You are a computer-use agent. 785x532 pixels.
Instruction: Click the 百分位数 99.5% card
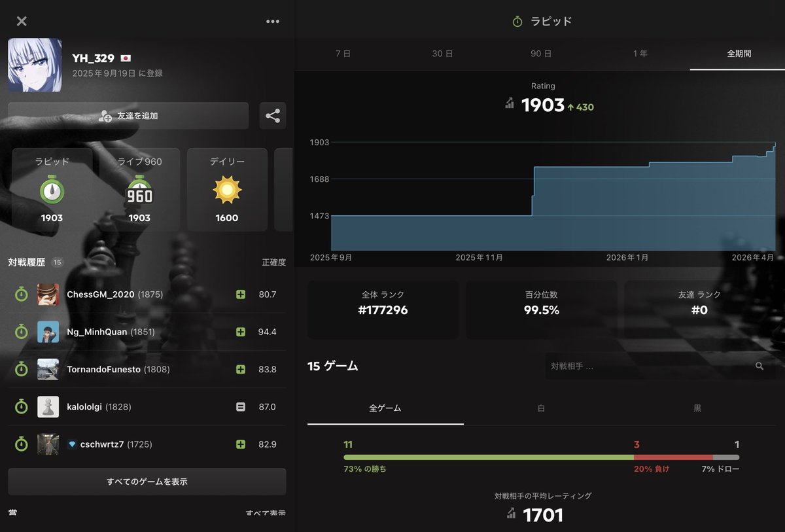click(x=542, y=310)
